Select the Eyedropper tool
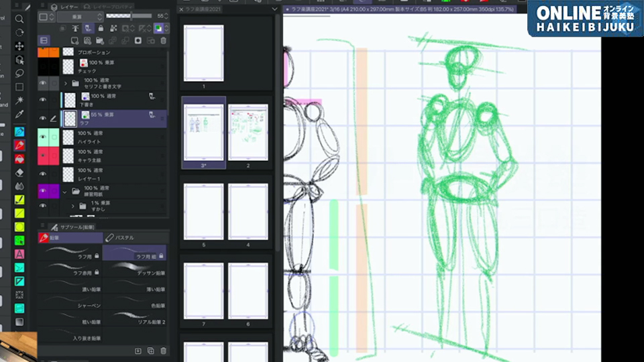The width and height of the screenshot is (644, 362). click(19, 114)
